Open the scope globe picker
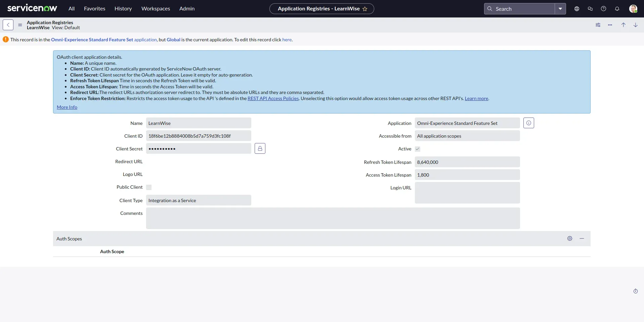 coord(577,9)
